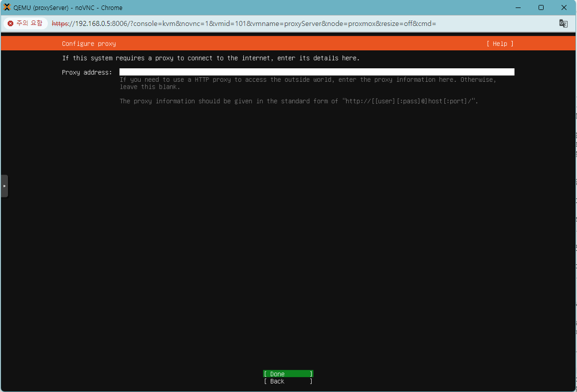This screenshot has height=392, width=577.
Task: Click the hint text 'leave this blank.'
Action: tap(150, 87)
